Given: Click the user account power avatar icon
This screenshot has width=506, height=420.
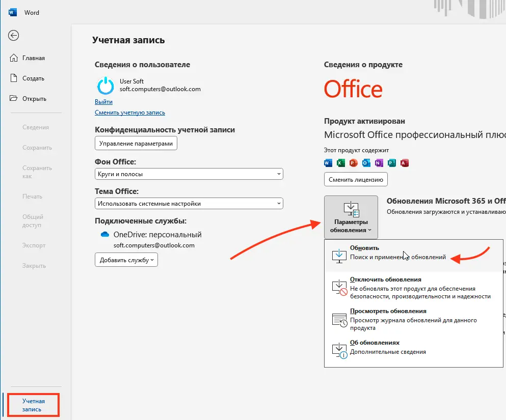Looking at the screenshot, I should [105, 86].
